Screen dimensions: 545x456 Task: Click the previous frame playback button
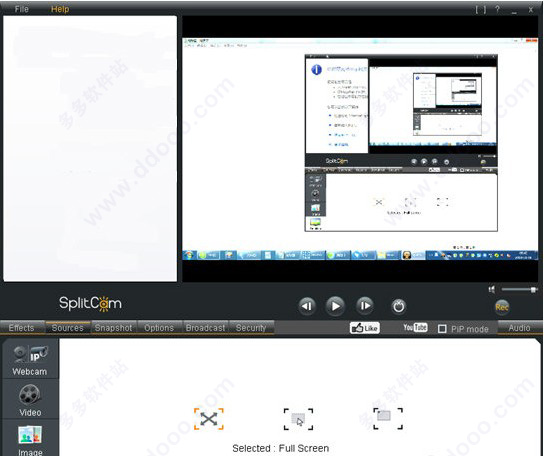[x=307, y=306]
